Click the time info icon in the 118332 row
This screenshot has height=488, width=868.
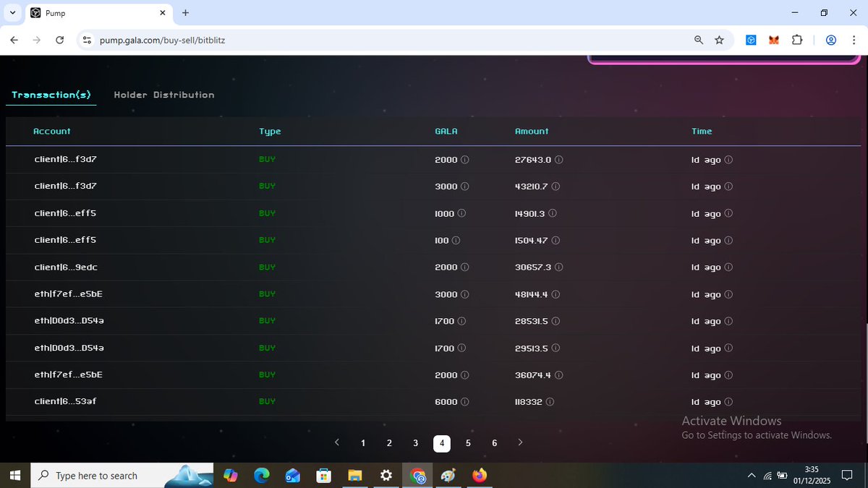coord(728,402)
